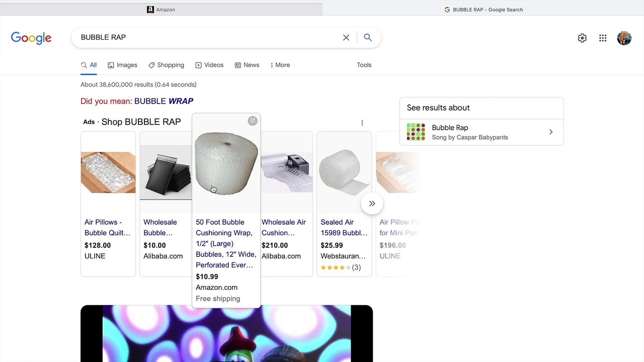
Task: Open 50 Foot Bubble Cushioning Wrap listing
Action: tap(226, 243)
